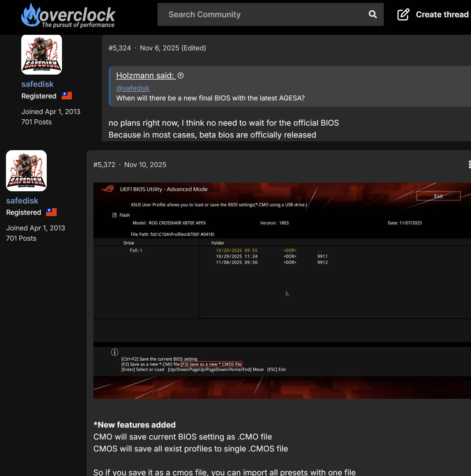Click the search magnifier icon
This screenshot has height=476, width=471.
coord(373,14)
